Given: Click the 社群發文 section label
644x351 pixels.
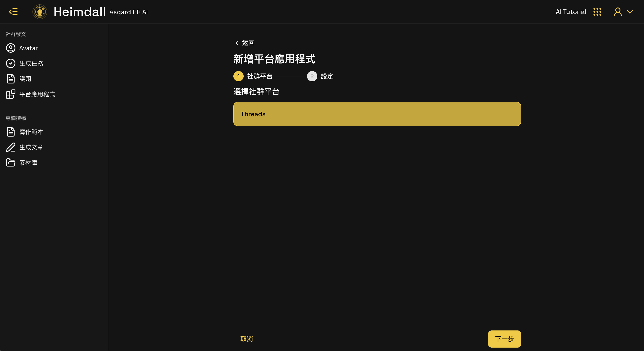Looking at the screenshot, I should tap(16, 34).
